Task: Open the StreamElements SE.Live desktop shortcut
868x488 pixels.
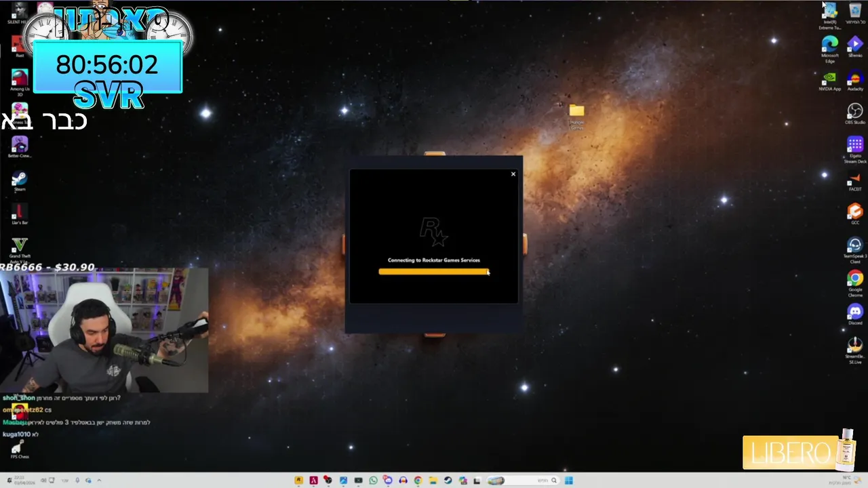Action: [855, 350]
